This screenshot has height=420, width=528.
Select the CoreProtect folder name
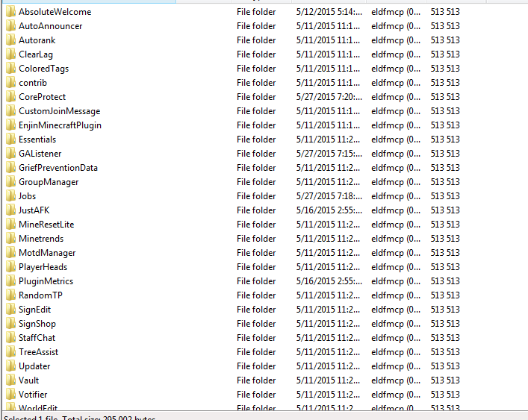(42, 96)
